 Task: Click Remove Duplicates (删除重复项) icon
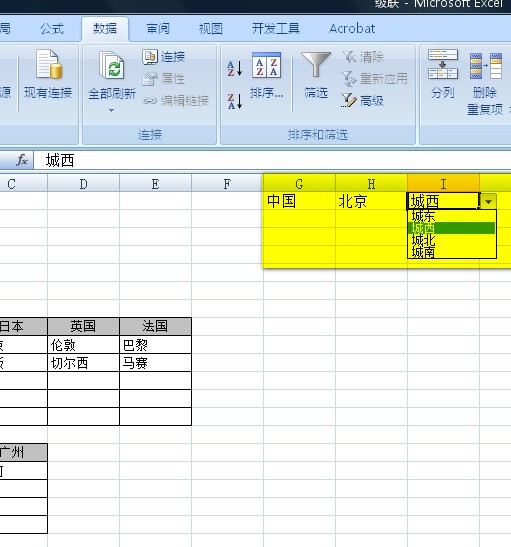click(x=486, y=66)
